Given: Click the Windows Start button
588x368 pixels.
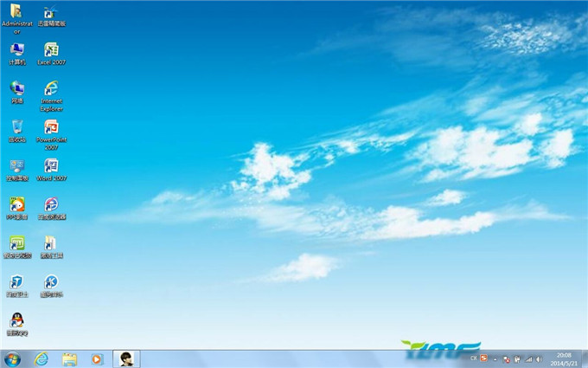Looking at the screenshot, I should 12,358.
